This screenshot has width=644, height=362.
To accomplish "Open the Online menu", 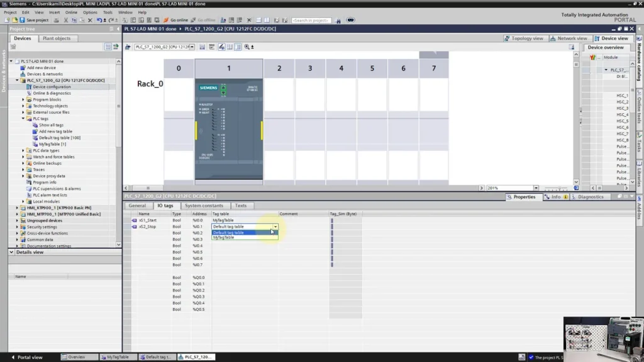I will (x=71, y=13).
